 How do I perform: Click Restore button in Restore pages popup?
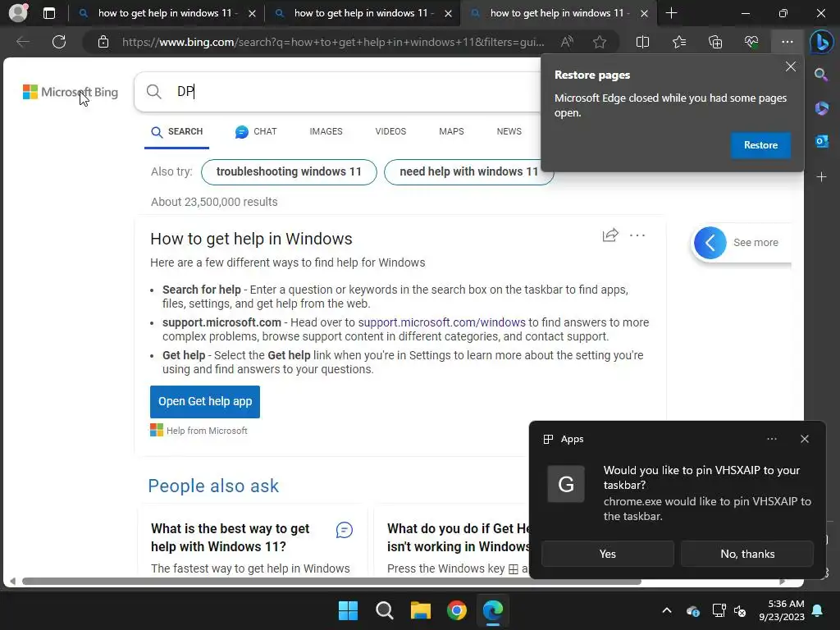pyautogui.click(x=760, y=145)
